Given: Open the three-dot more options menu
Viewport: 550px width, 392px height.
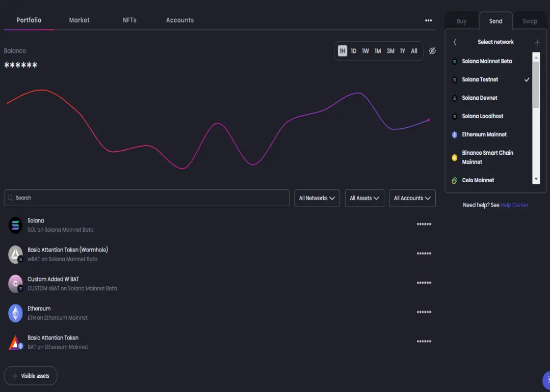Looking at the screenshot, I should (x=428, y=20).
